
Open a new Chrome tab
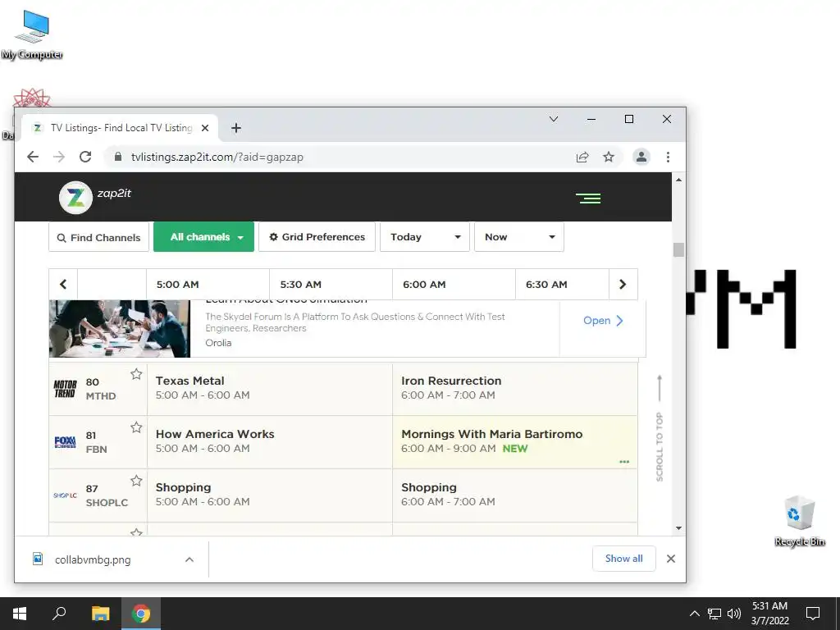pyautogui.click(x=236, y=128)
